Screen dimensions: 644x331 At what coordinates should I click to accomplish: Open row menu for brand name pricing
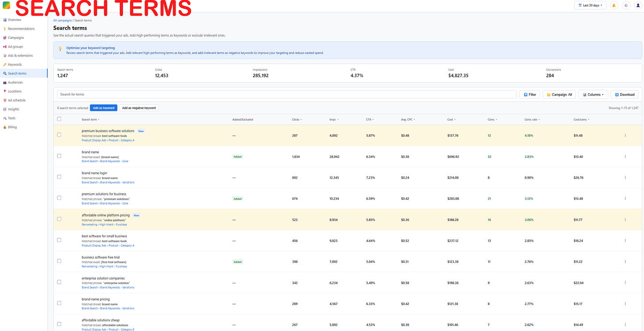tap(625, 304)
